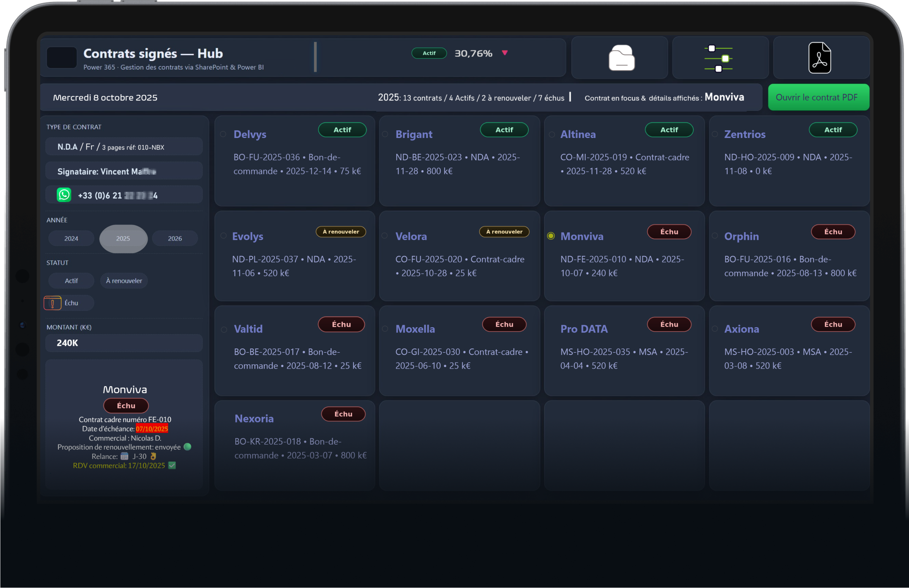Click the expired alert icon beside Échu

tap(52, 303)
